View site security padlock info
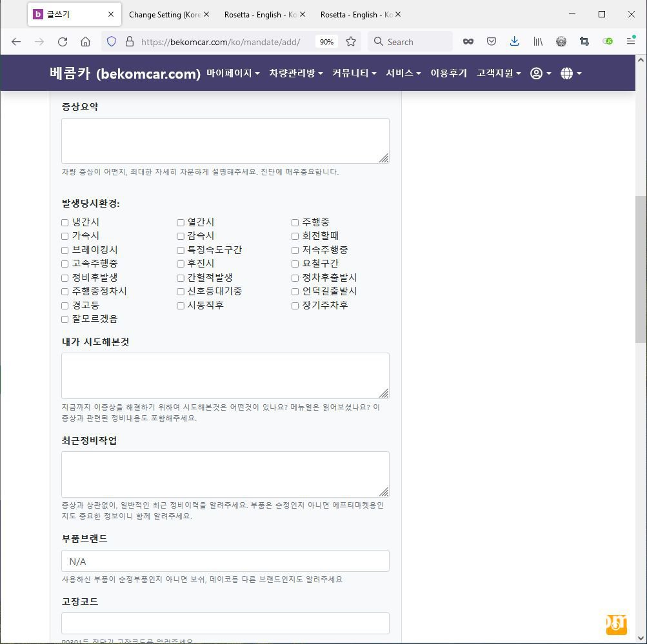This screenshot has width=647, height=644. 130,42
